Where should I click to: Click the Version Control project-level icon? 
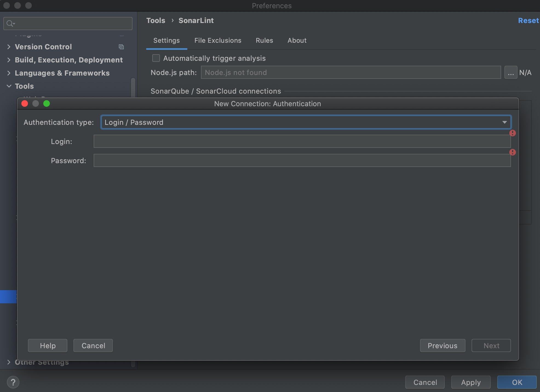[x=121, y=47]
